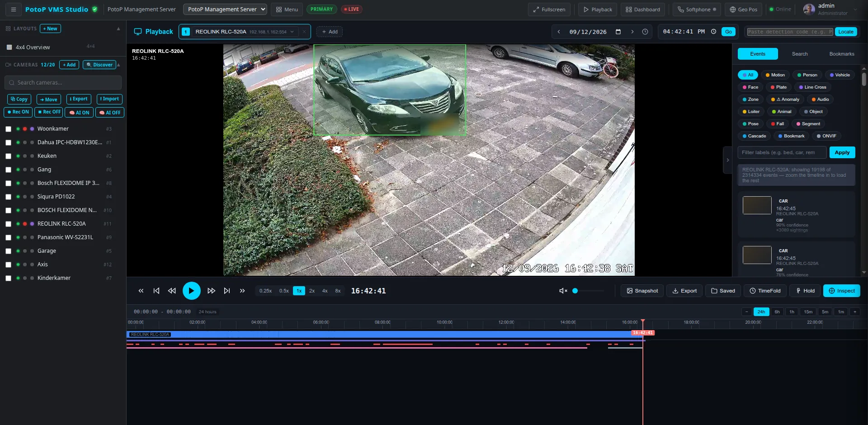This screenshot has height=425, width=868.
Task: Toggle Rec ON for cameras
Action: 18,112
